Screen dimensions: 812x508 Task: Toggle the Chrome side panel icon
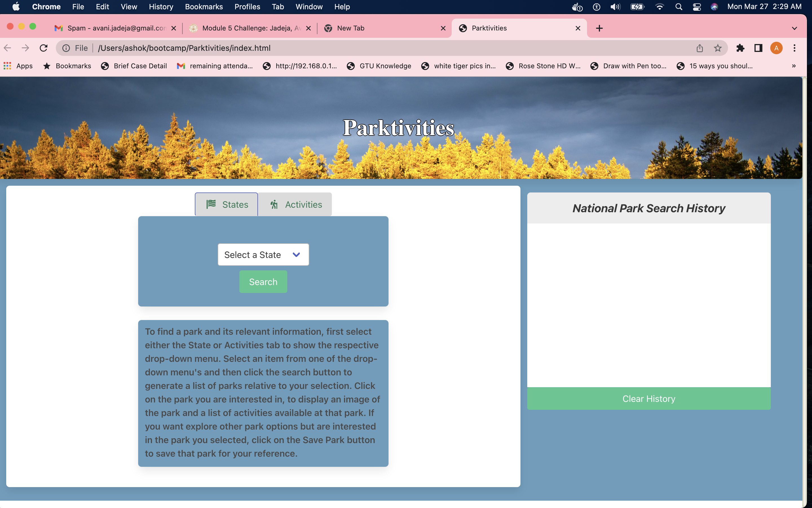pos(758,48)
